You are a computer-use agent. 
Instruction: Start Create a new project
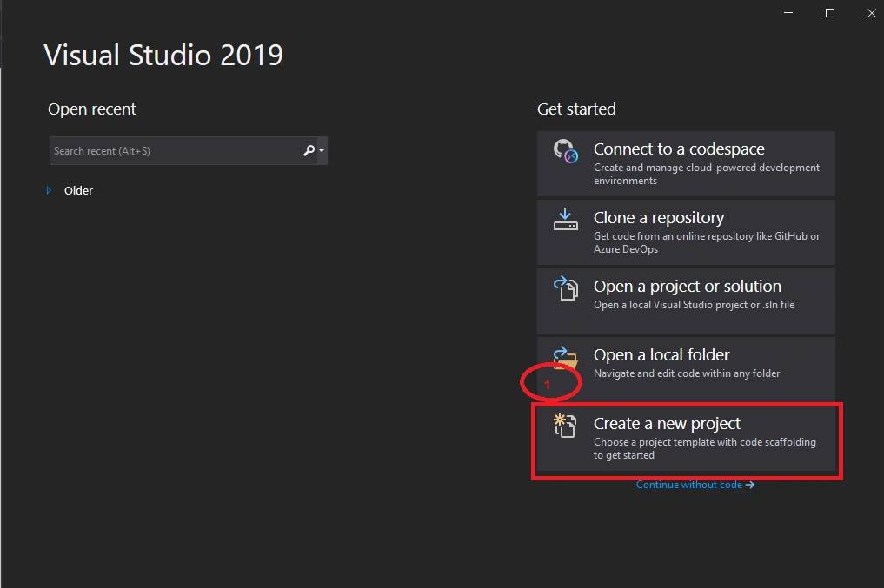tap(686, 439)
